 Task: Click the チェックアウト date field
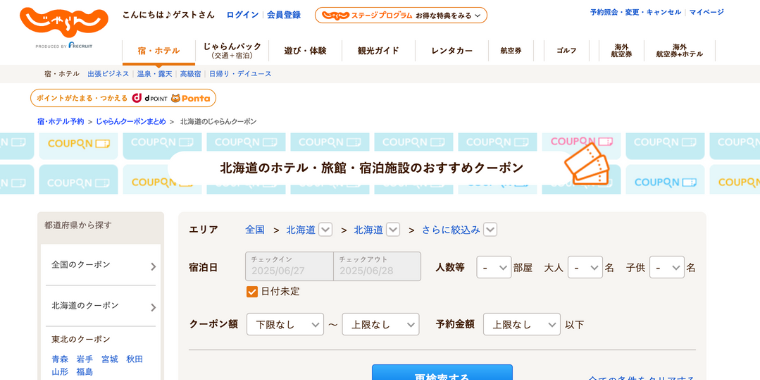377,266
